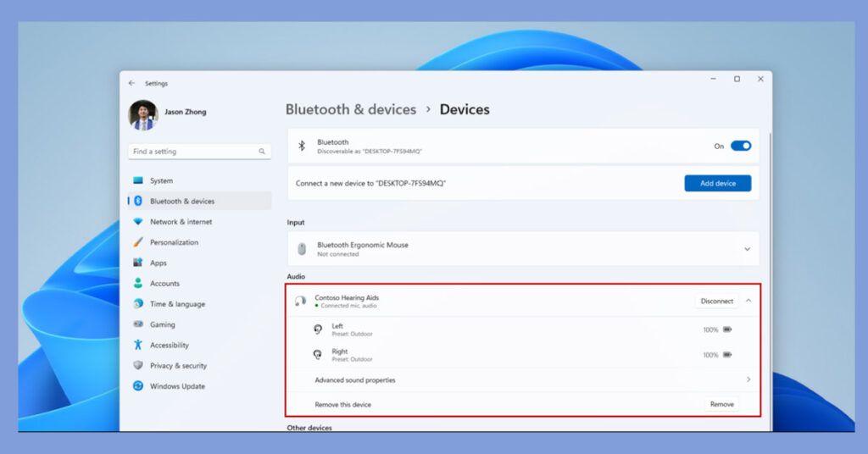Open Time & language settings
Screen dimensions: 868x454
(x=199, y=303)
